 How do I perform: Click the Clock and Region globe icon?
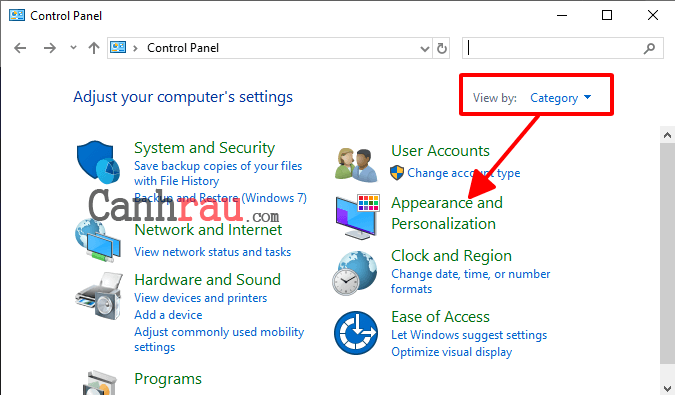(x=355, y=273)
